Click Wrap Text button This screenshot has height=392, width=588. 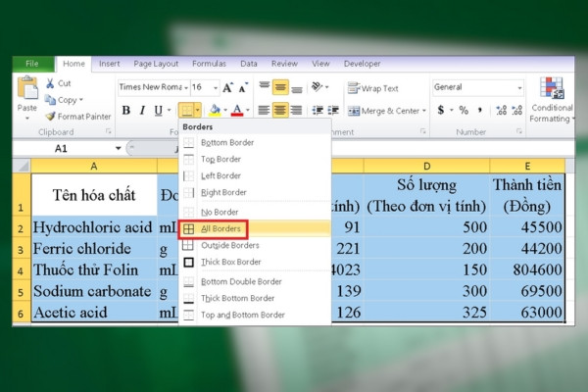[x=373, y=88]
